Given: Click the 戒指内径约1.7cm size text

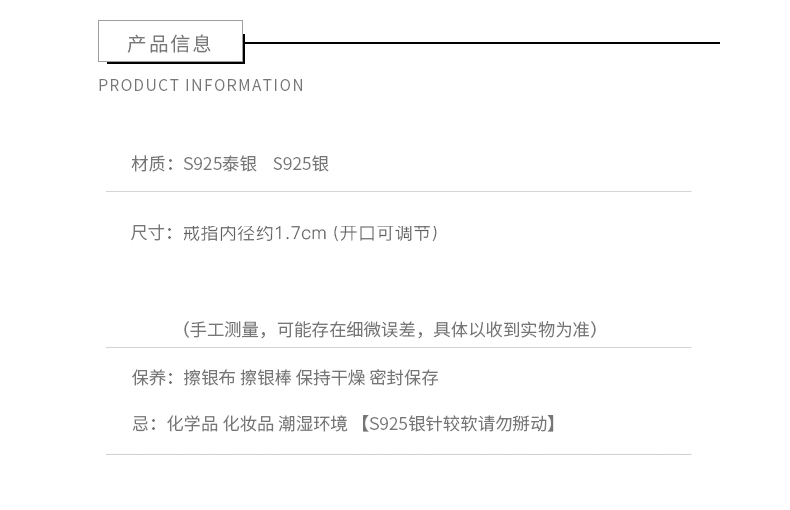Looking at the screenshot, I should pyautogui.click(x=255, y=233).
